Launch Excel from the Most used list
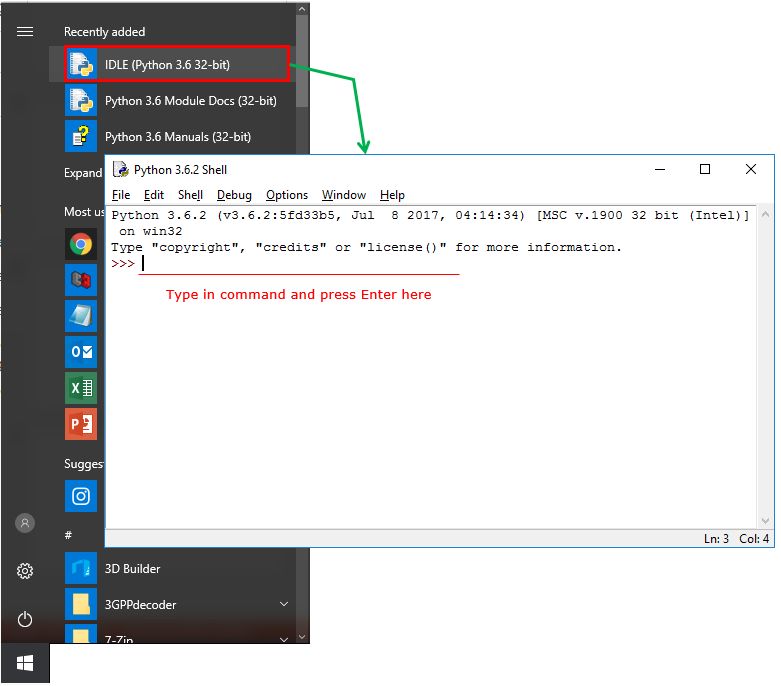This screenshot has width=781, height=686. [x=81, y=388]
